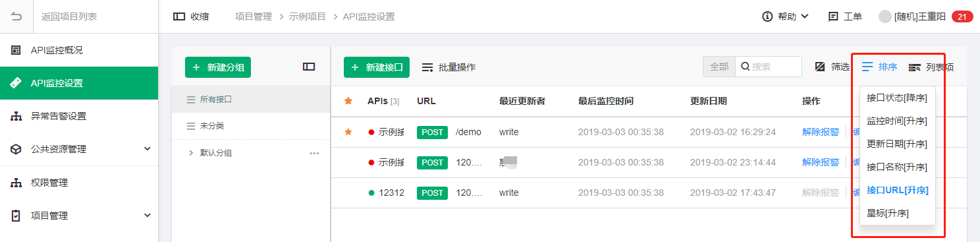Click the /demo URL cell

(468, 132)
